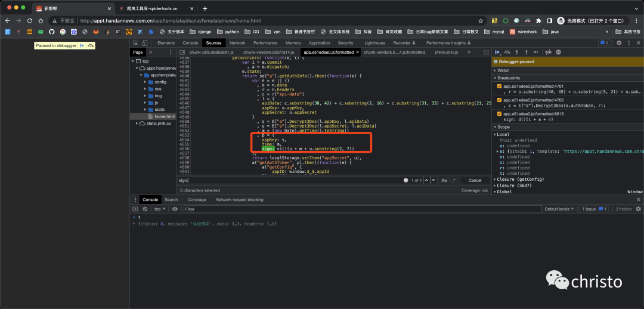Click the Deactivate breakpoints icon

click(550, 52)
